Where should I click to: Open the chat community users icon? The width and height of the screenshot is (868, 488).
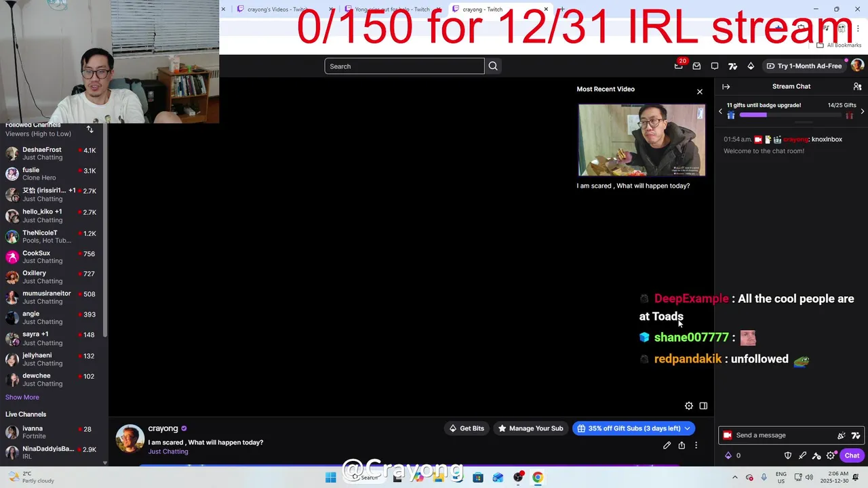857,87
